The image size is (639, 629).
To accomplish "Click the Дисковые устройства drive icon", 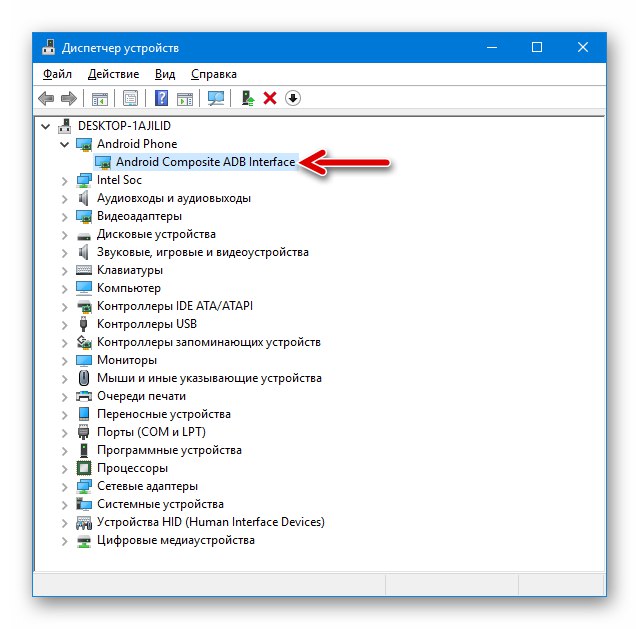I will [x=84, y=236].
